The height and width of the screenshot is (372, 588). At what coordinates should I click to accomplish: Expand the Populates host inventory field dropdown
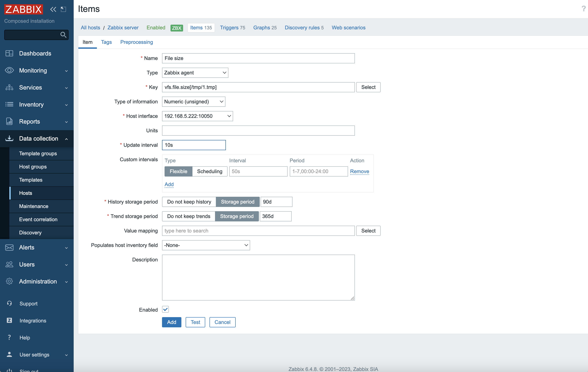(x=206, y=245)
